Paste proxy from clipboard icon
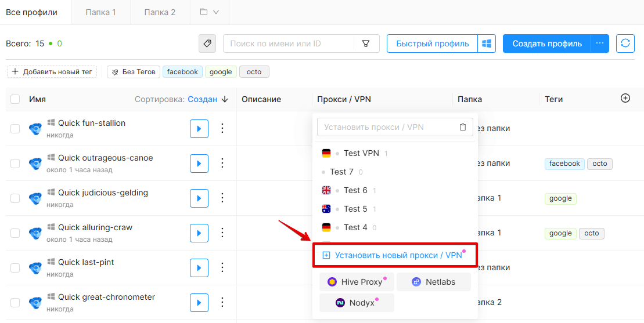 463,127
